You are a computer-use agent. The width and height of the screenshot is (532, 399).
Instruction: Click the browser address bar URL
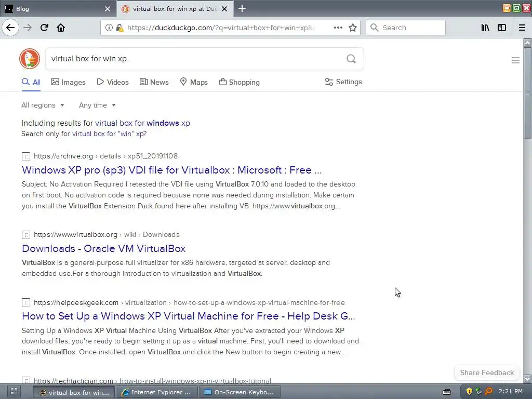[x=220, y=28]
